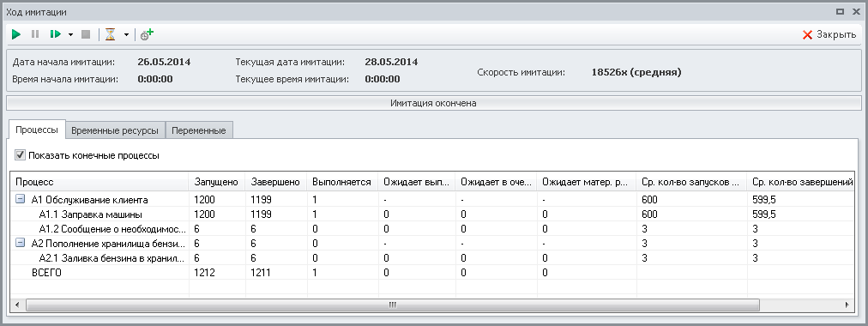868x326 pixels.
Task: Click the stopwatch with green plus icon
Action: point(146,34)
